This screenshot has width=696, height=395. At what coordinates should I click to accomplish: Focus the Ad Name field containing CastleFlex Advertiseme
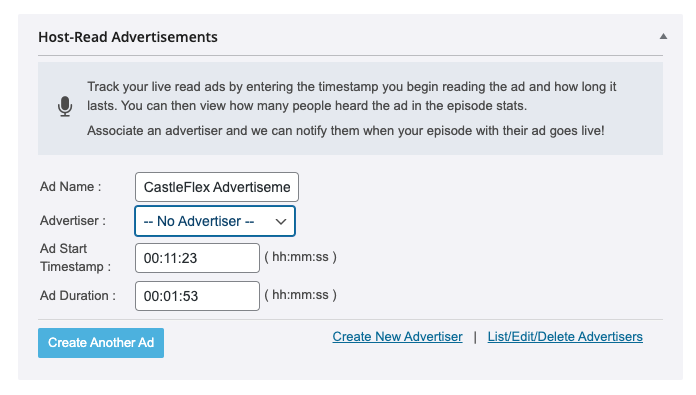[217, 187]
